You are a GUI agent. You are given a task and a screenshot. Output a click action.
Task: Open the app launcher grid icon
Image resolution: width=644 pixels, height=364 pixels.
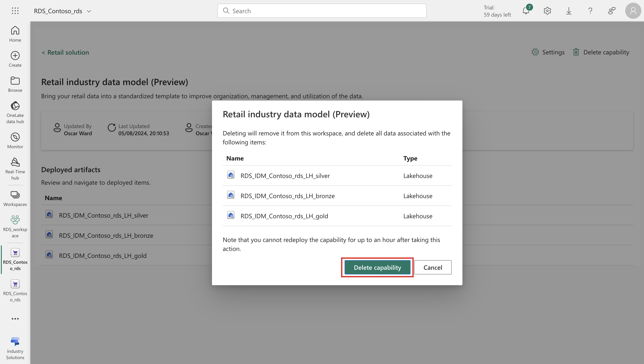[15, 11]
